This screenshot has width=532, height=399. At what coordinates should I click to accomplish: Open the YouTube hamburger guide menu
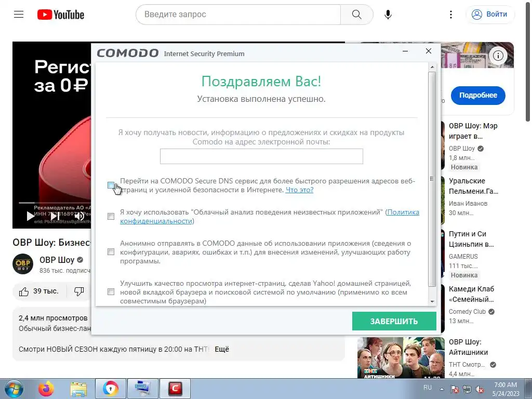coord(19,14)
